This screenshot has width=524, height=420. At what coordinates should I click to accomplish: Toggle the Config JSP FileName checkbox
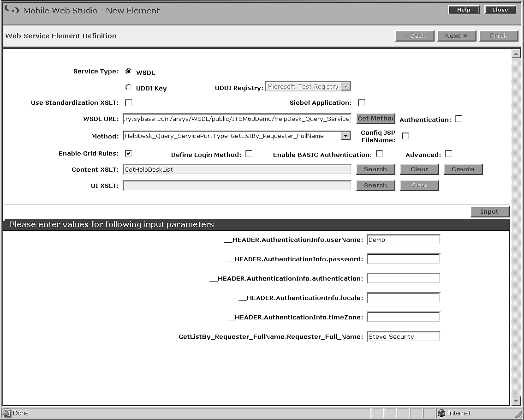405,136
